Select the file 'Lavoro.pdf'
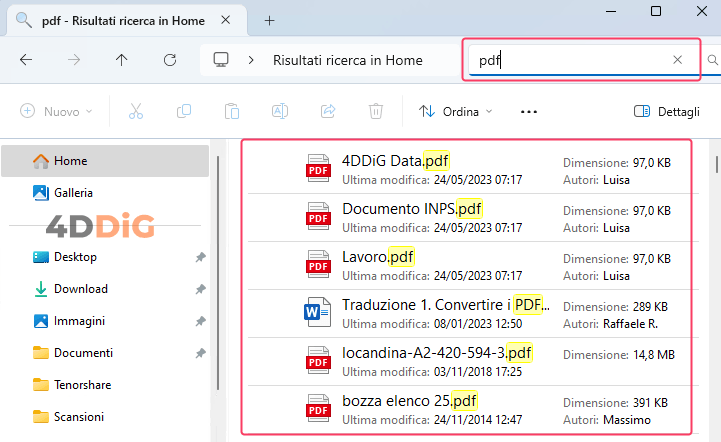The height and width of the screenshot is (442, 721). click(473, 265)
